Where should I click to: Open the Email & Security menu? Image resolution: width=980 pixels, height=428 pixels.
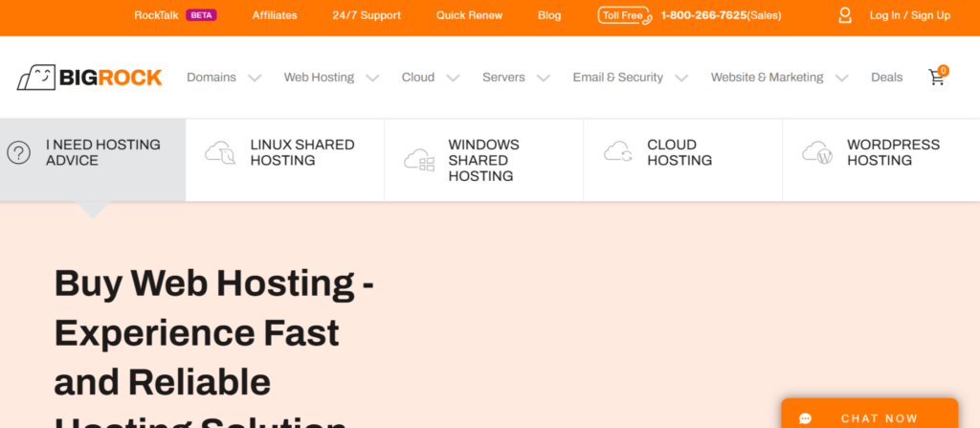pos(618,78)
